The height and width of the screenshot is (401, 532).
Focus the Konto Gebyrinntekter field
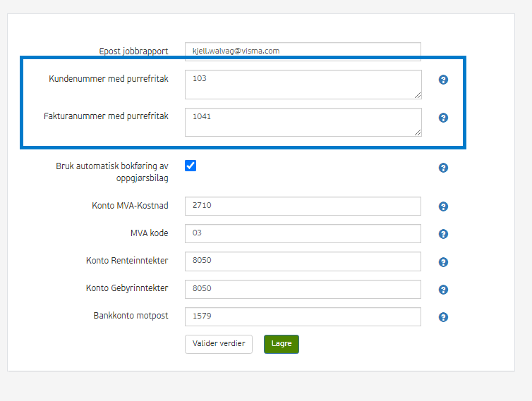click(x=303, y=289)
